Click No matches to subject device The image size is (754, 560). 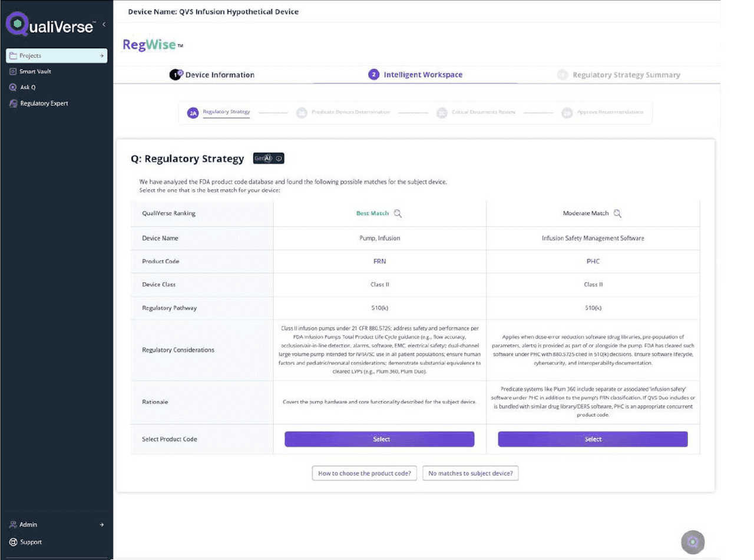pyautogui.click(x=471, y=473)
